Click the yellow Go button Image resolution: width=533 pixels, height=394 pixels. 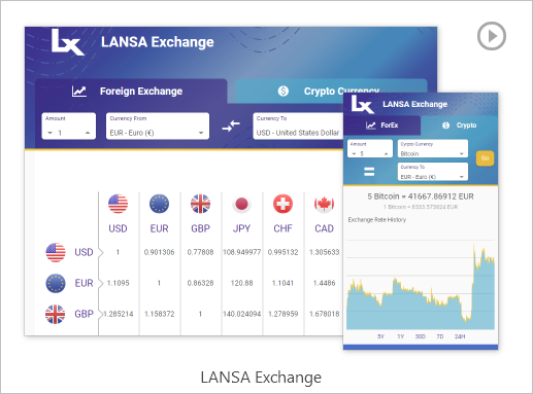coord(485,158)
